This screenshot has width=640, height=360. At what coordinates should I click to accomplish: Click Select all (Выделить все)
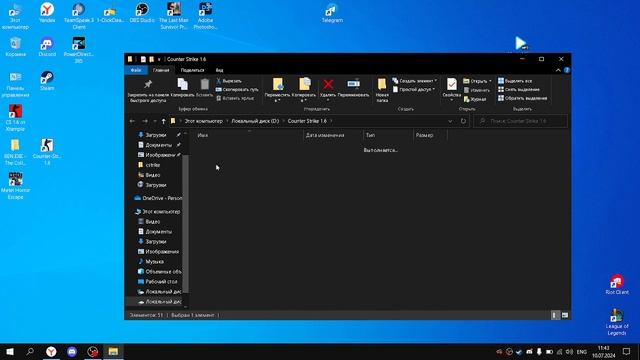coord(515,81)
